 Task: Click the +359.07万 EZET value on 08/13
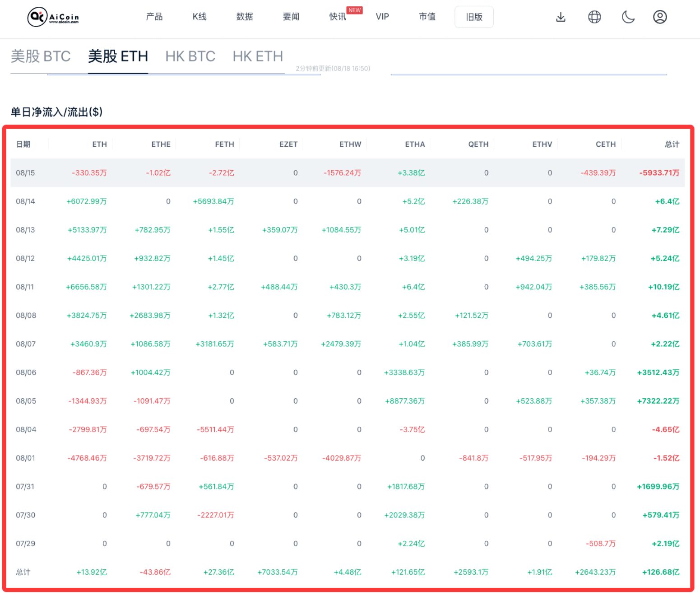(280, 229)
